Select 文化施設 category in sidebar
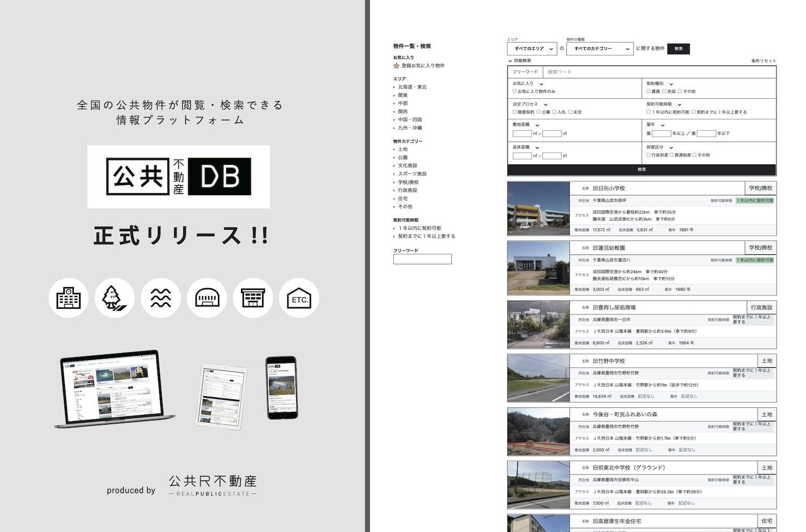Screen dimensions: 806x532 click(x=407, y=165)
